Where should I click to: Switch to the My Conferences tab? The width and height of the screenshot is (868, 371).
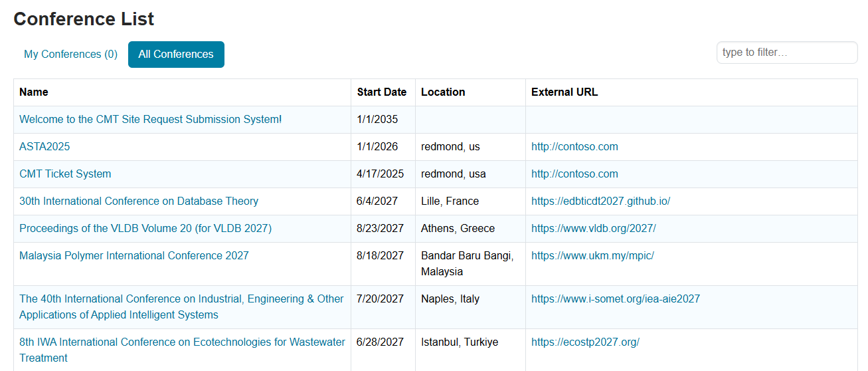70,55
